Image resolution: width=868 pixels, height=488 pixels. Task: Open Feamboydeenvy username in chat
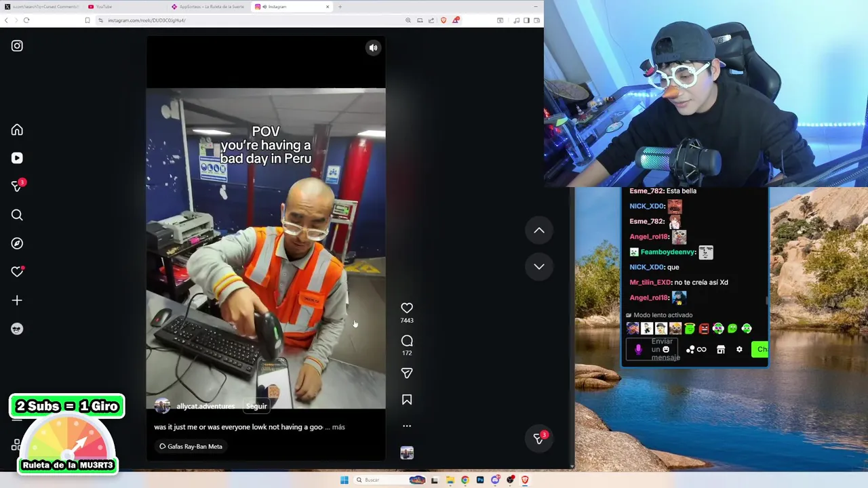[668, 252]
